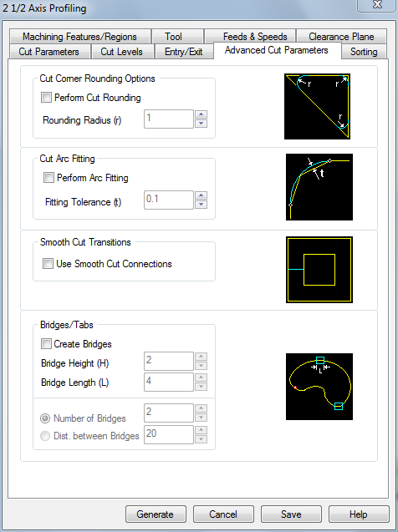This screenshot has height=532, width=398.
Task: Select Dist. between Bridges radio button
Action: pos(45,436)
